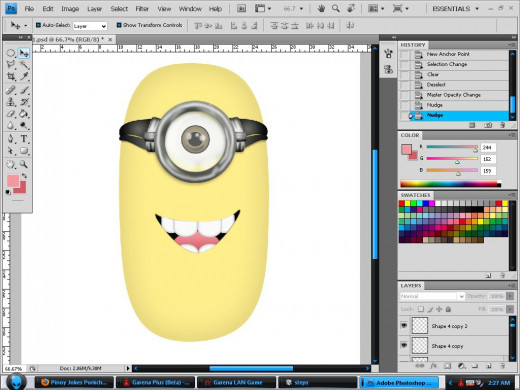Select the Selection Change history state
The height and width of the screenshot is (390, 520).
point(454,64)
